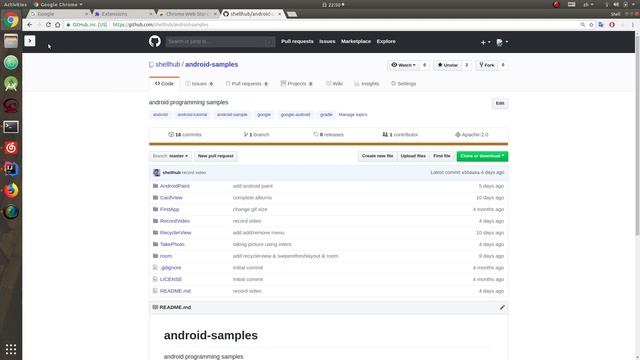Open the Wiki tab
The height and width of the screenshot is (360, 640).
(x=334, y=84)
